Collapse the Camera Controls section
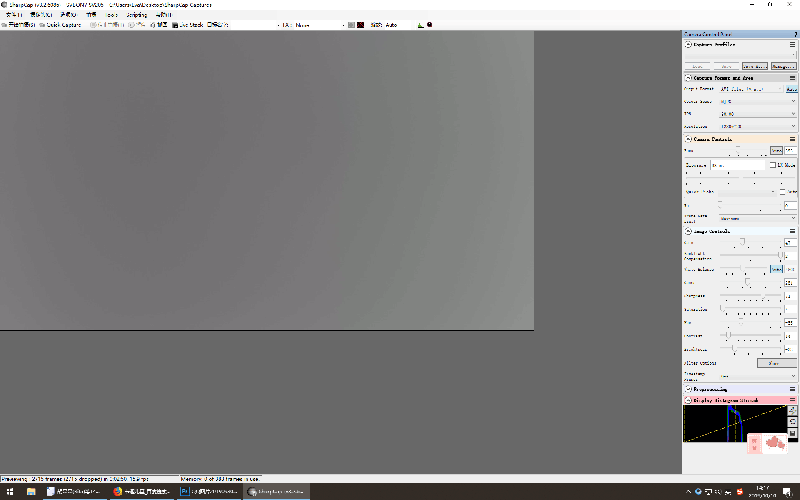 (x=688, y=139)
